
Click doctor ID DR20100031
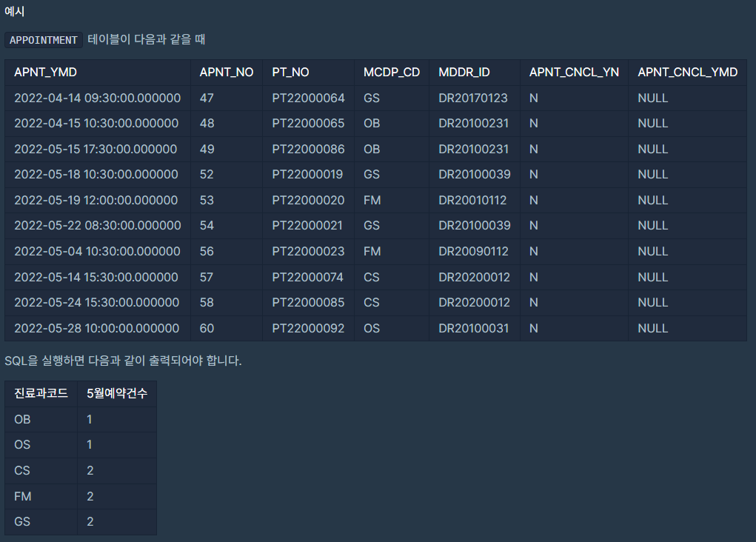click(473, 328)
